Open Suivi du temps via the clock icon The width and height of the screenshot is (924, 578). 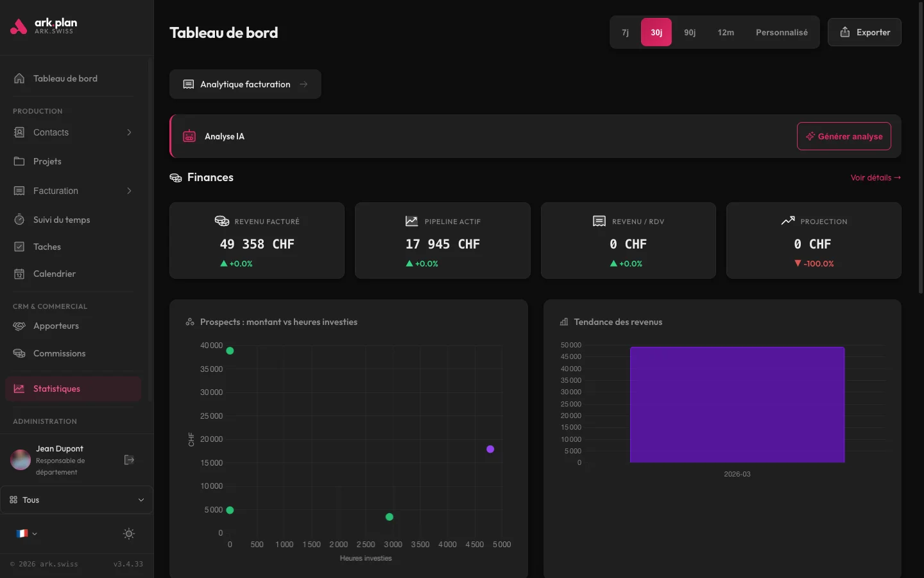(x=20, y=220)
